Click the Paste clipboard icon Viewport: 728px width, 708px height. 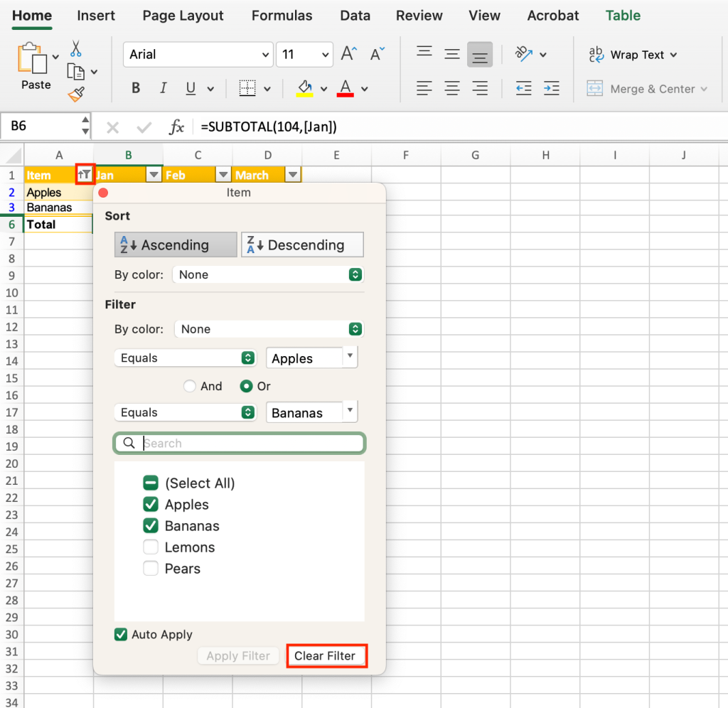(32, 58)
